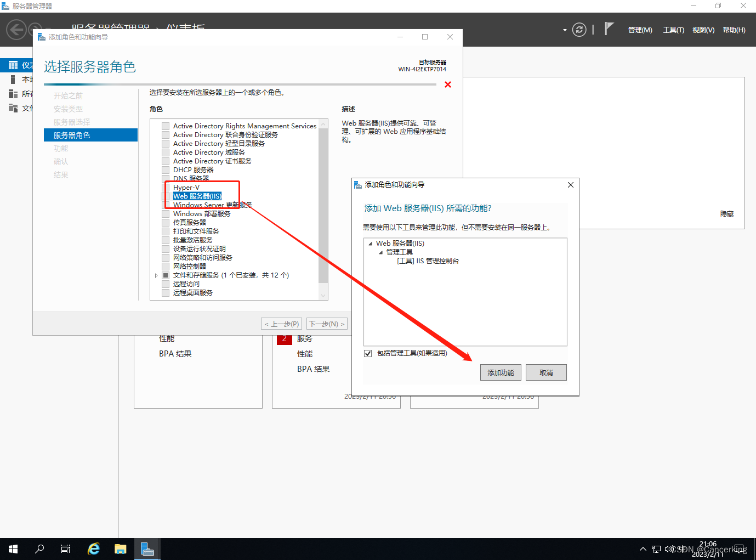
Task: Check 打印和文件服务 role
Action: [166, 231]
